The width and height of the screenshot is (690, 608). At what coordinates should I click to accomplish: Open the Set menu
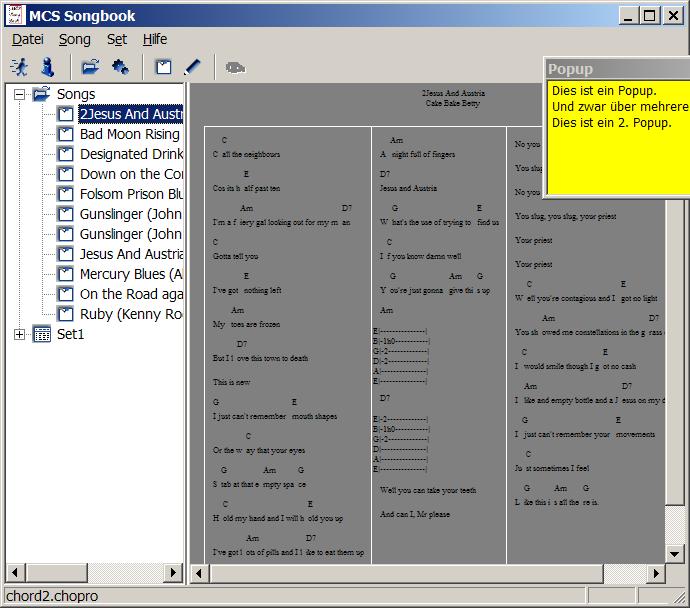click(117, 39)
